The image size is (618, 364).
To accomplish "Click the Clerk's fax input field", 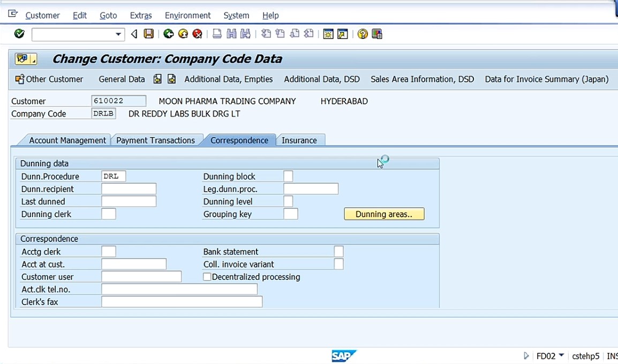I will (x=182, y=302).
